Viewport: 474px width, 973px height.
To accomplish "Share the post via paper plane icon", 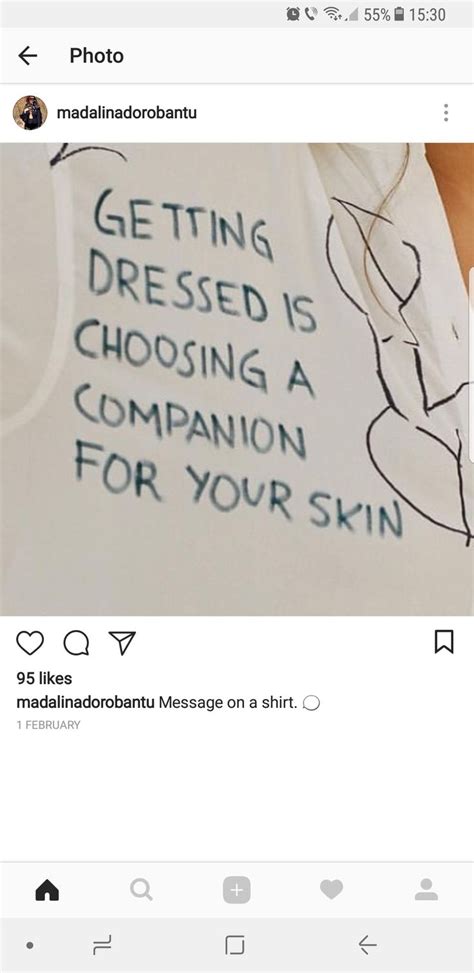I will (122, 643).
